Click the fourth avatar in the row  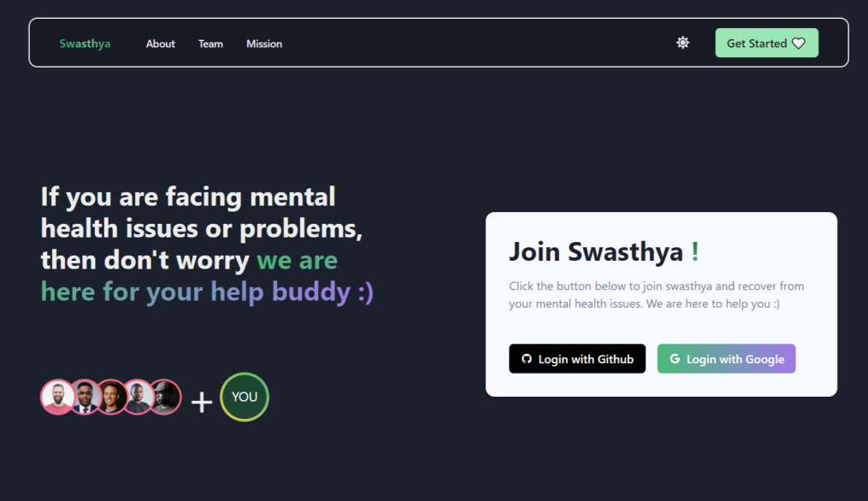coord(138,397)
